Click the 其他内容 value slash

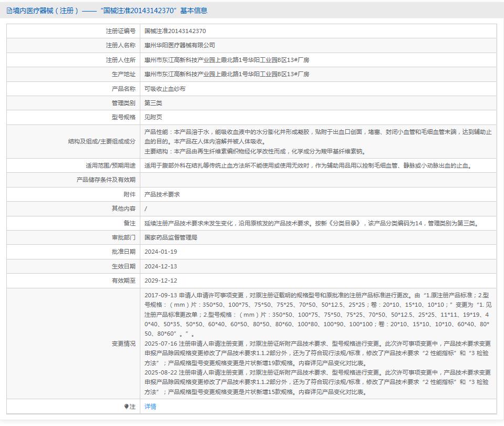(145, 209)
